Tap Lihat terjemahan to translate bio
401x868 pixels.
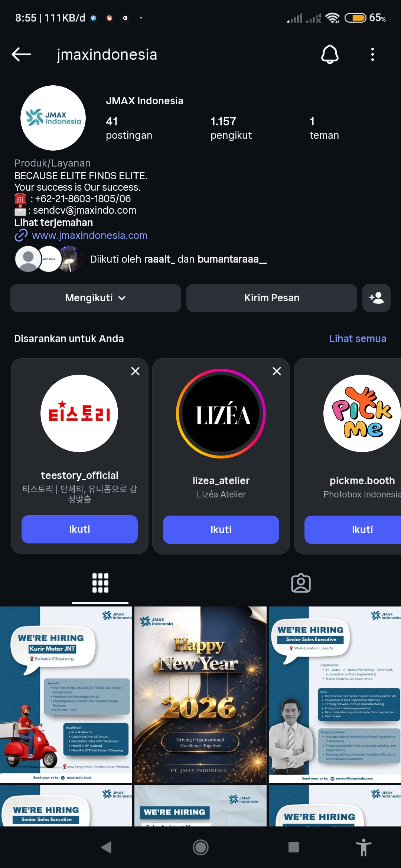click(53, 223)
